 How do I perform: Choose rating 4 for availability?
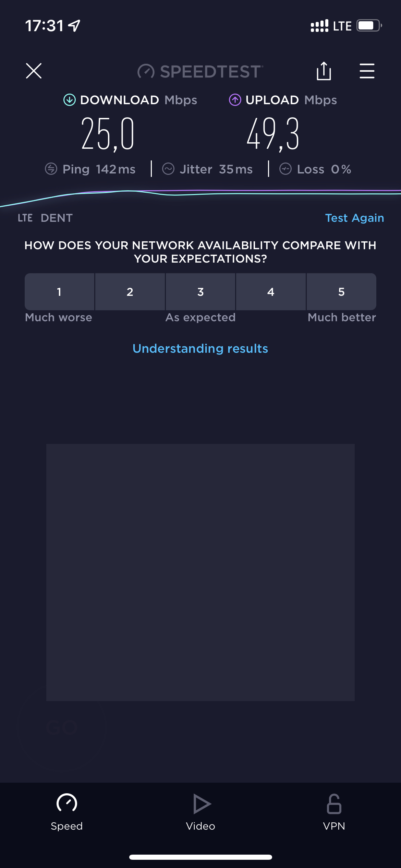271,292
